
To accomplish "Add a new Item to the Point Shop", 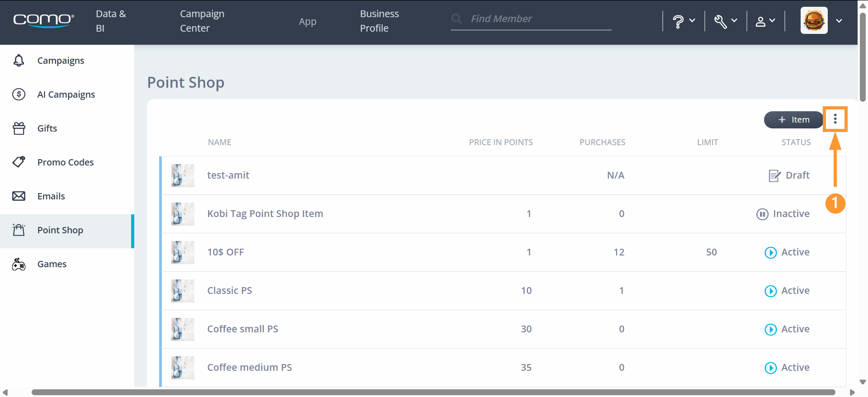I will pyautogui.click(x=793, y=120).
